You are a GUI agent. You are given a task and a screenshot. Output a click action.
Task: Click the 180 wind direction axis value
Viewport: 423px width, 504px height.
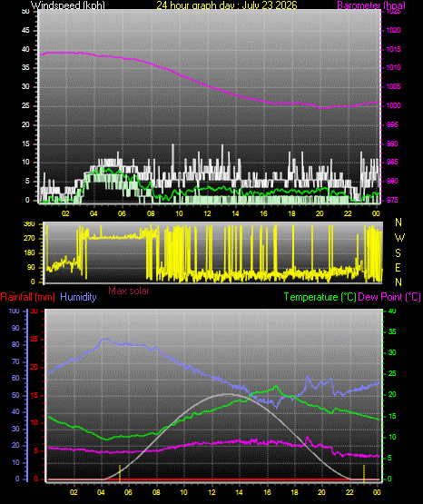[x=29, y=253]
